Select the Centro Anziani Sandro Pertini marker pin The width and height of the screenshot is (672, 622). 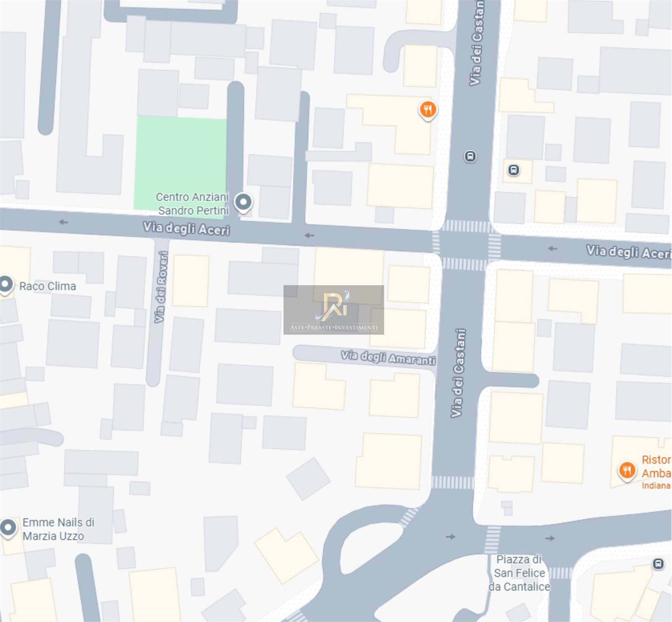[x=243, y=202]
